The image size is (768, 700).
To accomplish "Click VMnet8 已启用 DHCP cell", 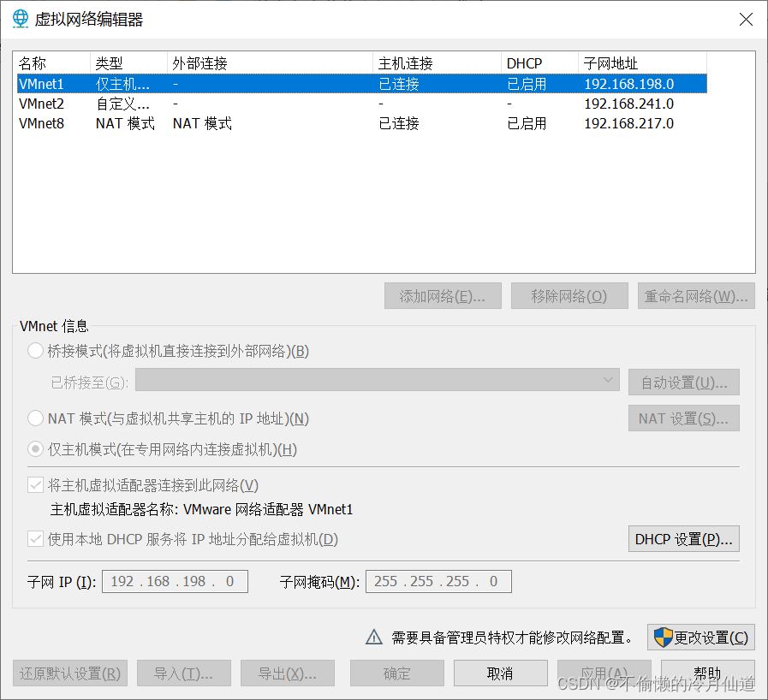I will coord(527,123).
